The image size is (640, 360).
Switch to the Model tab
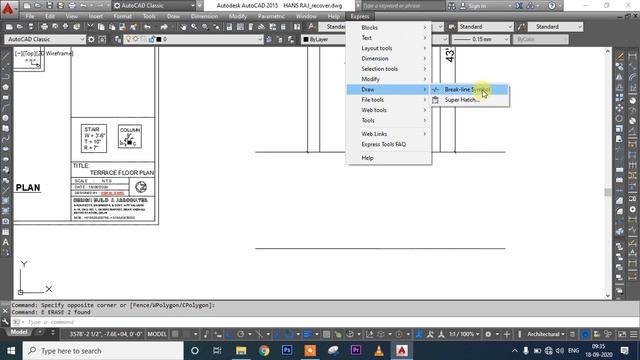[x=19, y=333]
